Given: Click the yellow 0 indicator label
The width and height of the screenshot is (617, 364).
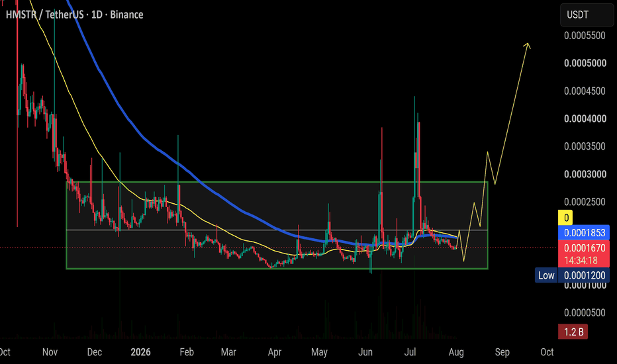Looking at the screenshot, I should pos(565,218).
